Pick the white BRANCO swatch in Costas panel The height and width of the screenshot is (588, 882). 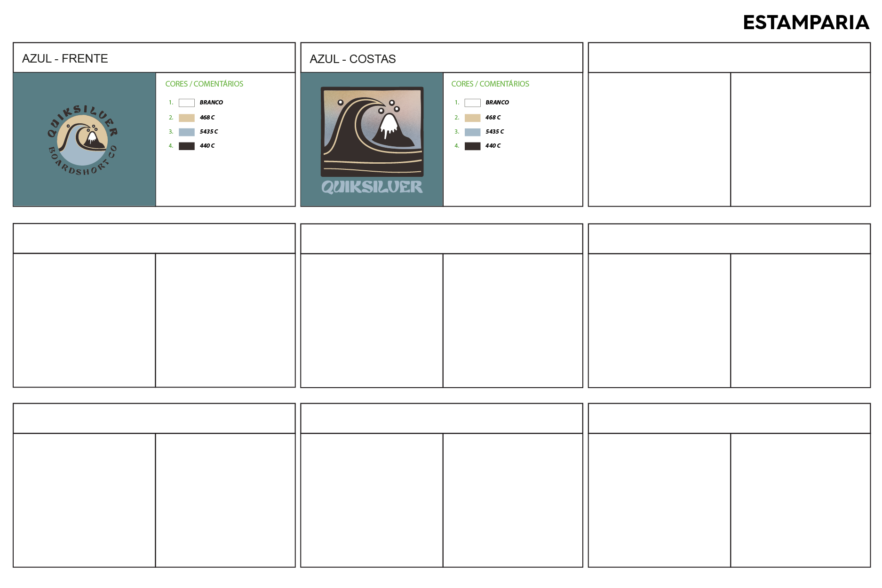[x=473, y=103]
